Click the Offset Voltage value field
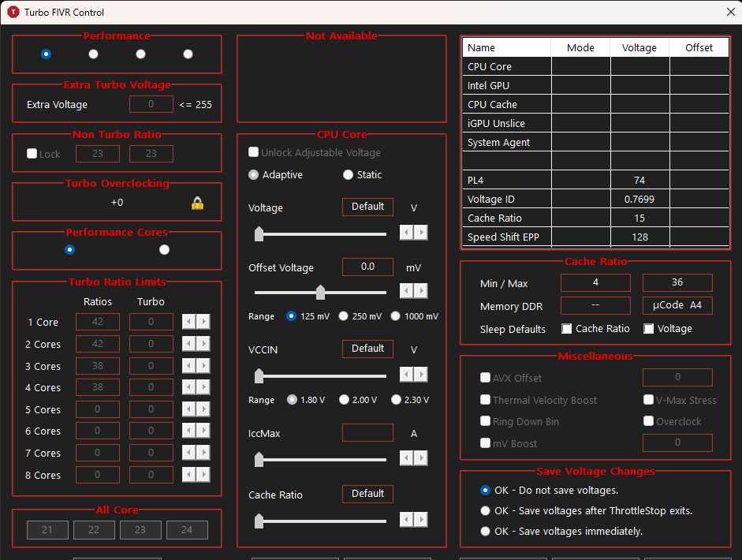The width and height of the screenshot is (742, 560). [x=367, y=267]
